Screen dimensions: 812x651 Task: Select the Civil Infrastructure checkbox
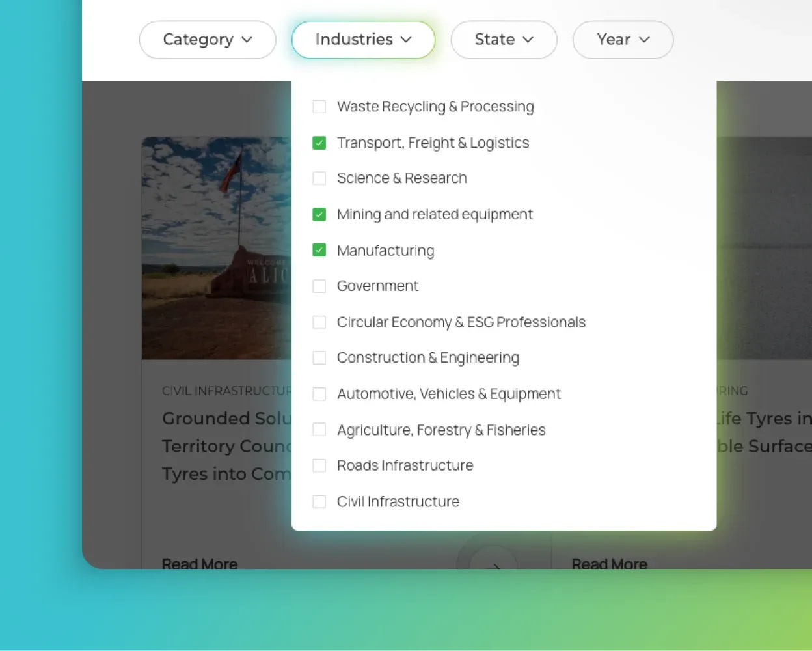(x=319, y=502)
